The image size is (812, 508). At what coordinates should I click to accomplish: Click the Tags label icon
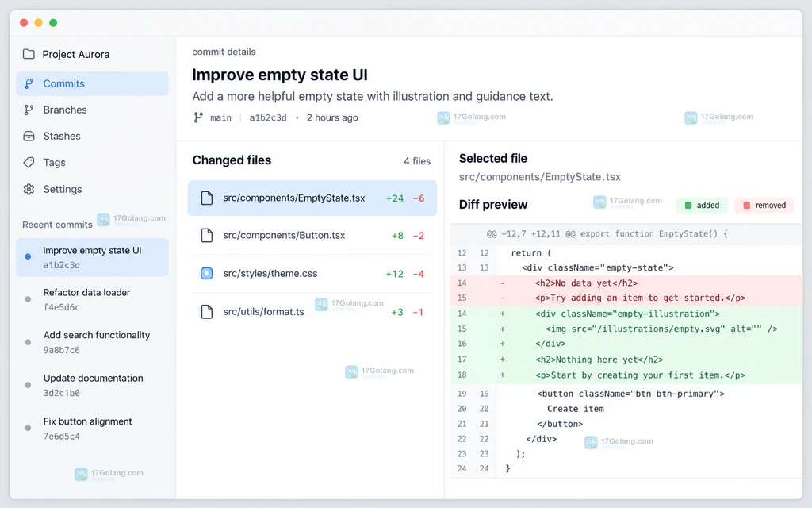[x=29, y=162]
